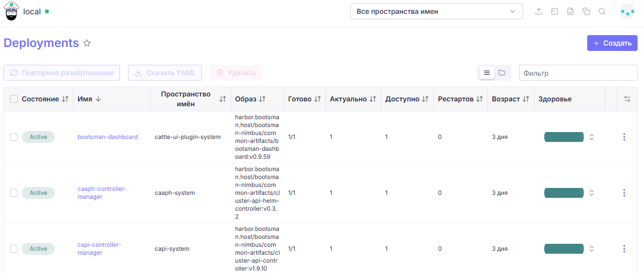Open the kubectl shell terminal icon
The height and width of the screenshot is (273, 644).
coord(555,11)
